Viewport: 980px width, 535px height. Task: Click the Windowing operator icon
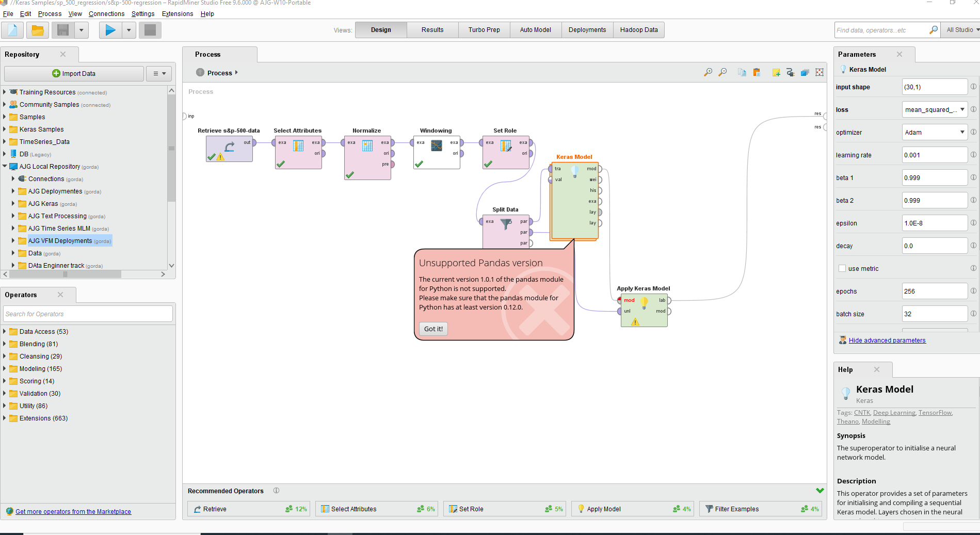(x=437, y=146)
